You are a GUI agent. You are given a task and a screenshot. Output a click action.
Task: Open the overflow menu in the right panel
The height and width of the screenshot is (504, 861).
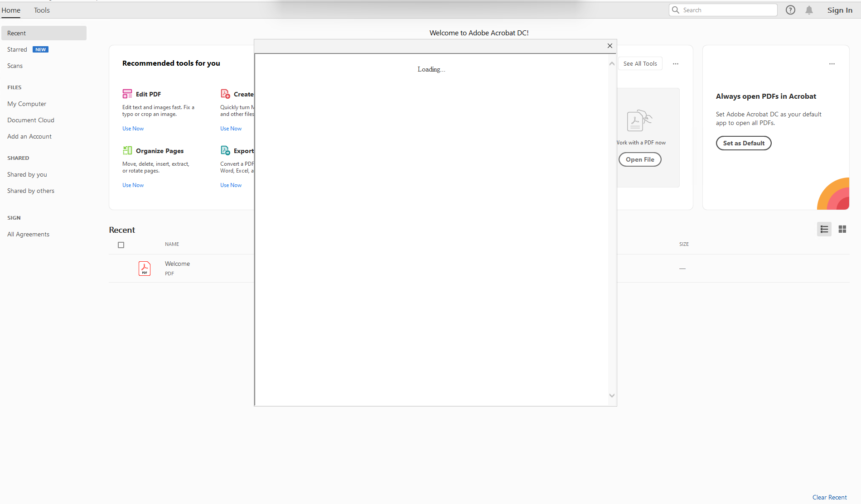pos(832,64)
